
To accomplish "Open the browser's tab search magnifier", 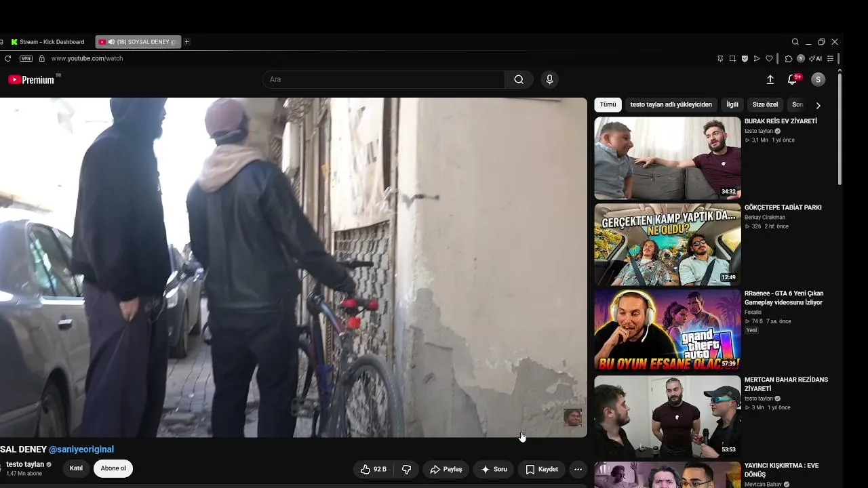I will tap(795, 42).
